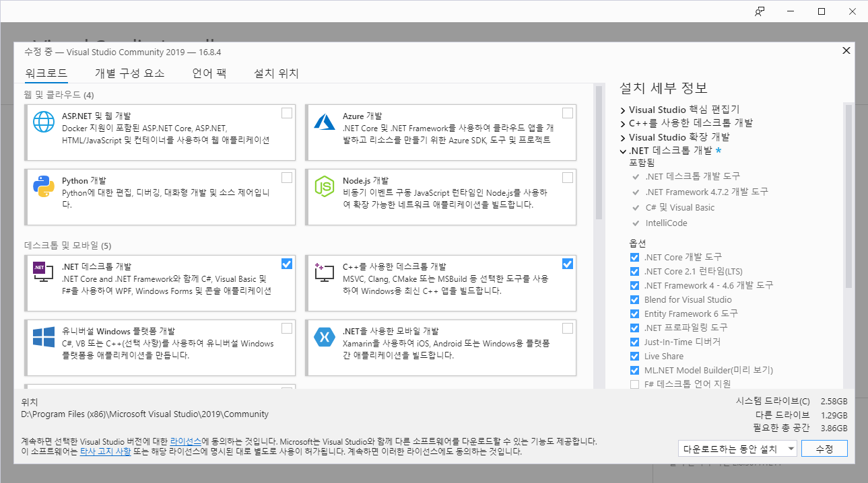This screenshot has width=868, height=483.
Task: Uncheck .NET Core 2.1 런타임(LTS) option
Action: 634,272
